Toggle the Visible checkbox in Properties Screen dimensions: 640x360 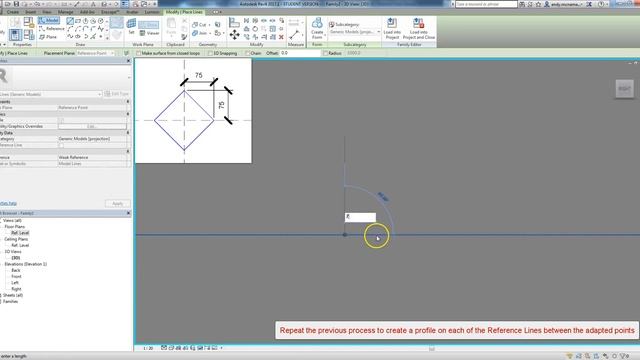61,120
